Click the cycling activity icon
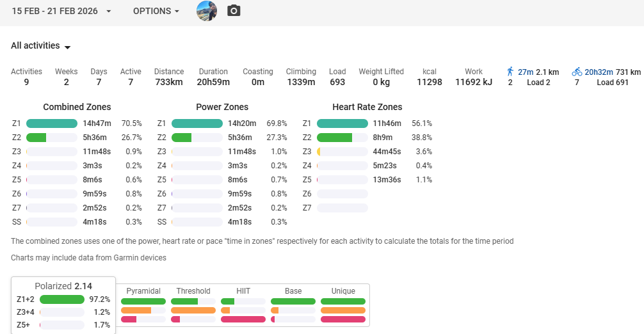644x334 pixels. click(577, 72)
